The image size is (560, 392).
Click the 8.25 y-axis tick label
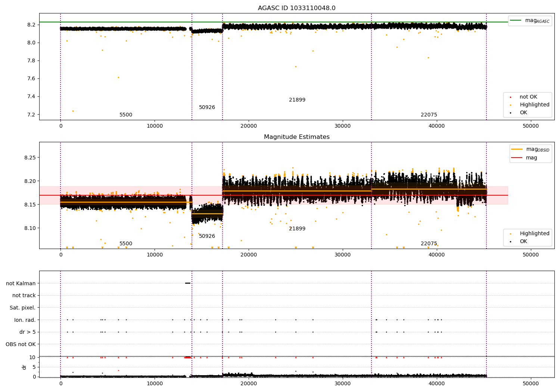coord(30,158)
